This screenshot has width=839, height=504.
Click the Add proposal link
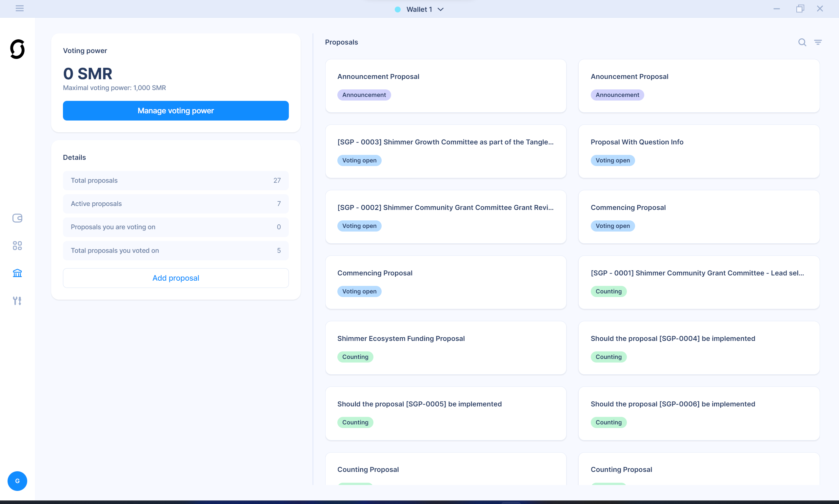pyautogui.click(x=175, y=278)
